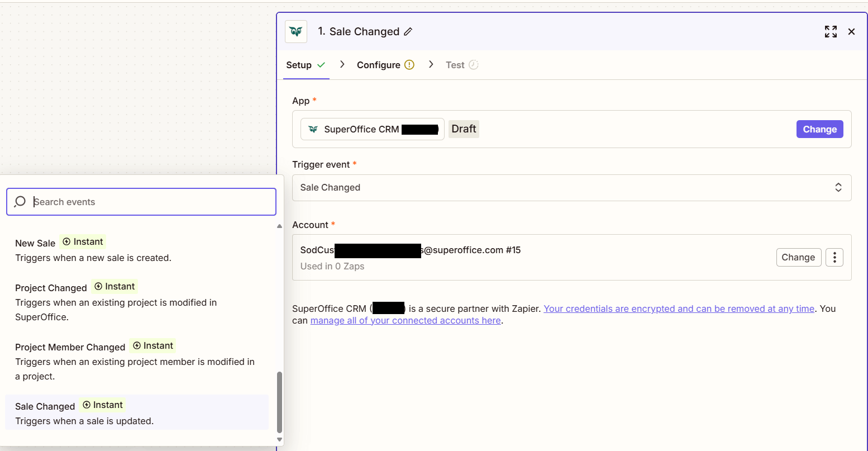Click the Trigger event field label
The width and height of the screenshot is (868, 451).
pyautogui.click(x=321, y=164)
